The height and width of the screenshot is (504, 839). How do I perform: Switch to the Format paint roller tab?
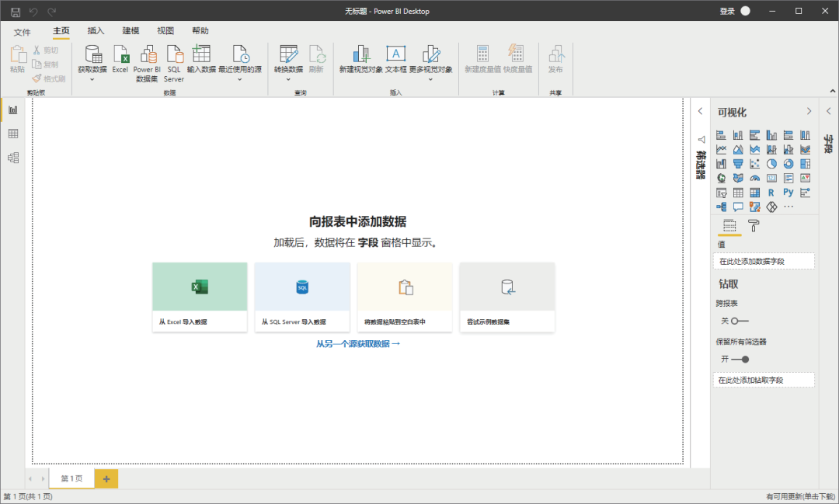pyautogui.click(x=754, y=226)
